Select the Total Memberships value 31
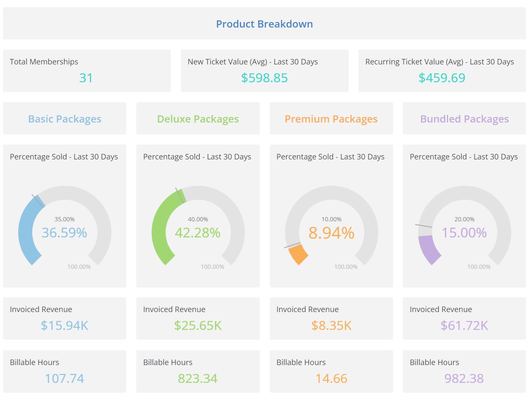532x399 pixels. click(x=86, y=78)
